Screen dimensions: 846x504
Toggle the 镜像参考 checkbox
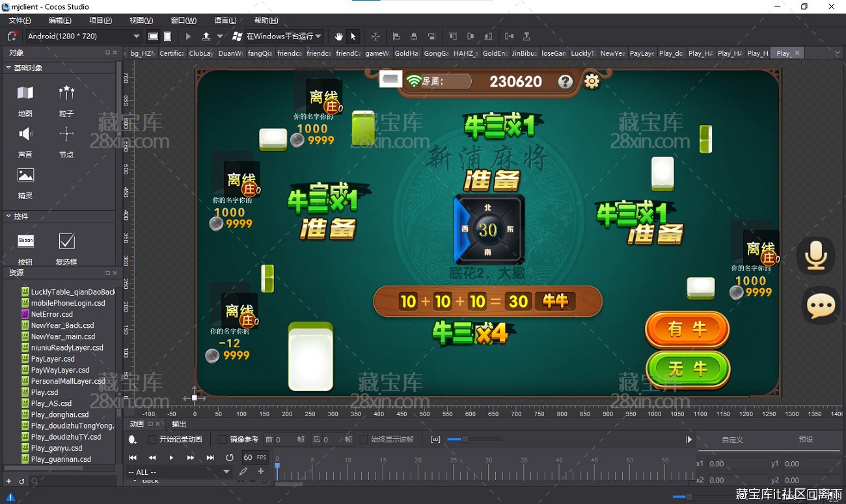[223, 440]
